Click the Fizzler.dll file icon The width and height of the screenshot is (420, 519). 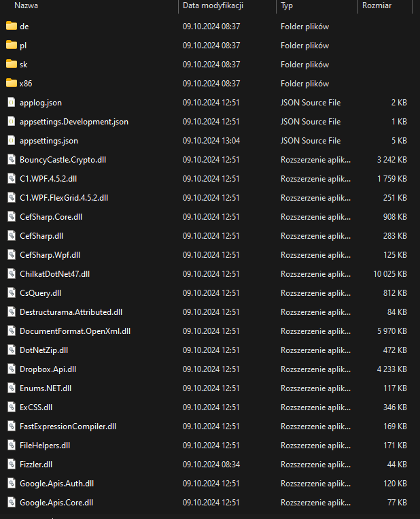pyautogui.click(x=12, y=464)
